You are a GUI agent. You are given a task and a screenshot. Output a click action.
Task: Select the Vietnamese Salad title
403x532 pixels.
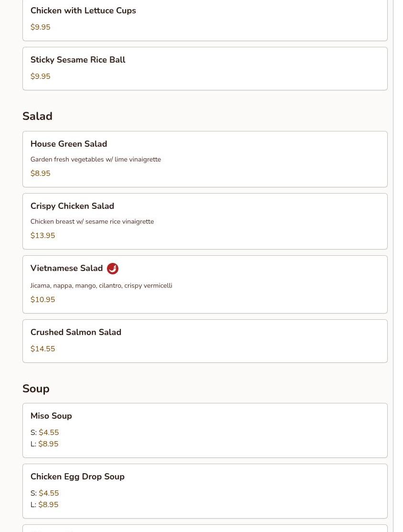66,268
